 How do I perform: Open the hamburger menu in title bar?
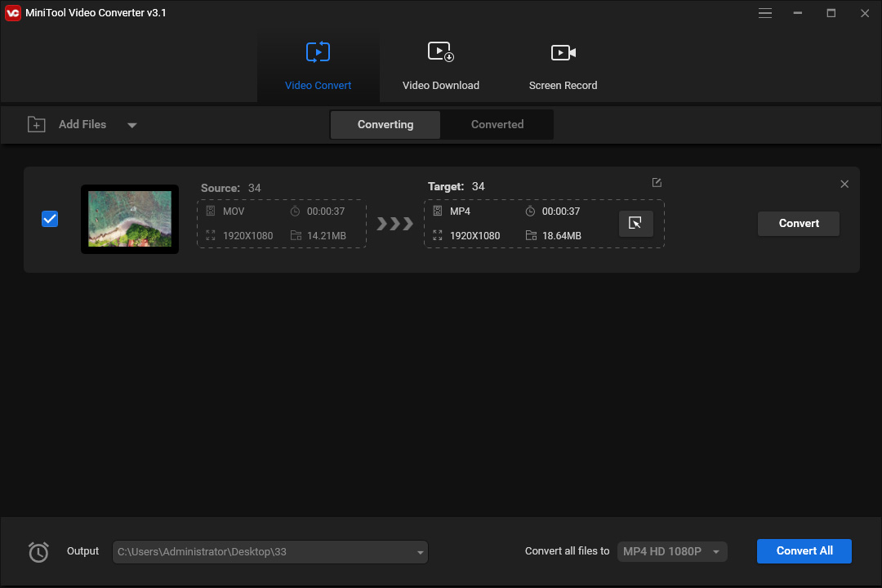(x=764, y=13)
